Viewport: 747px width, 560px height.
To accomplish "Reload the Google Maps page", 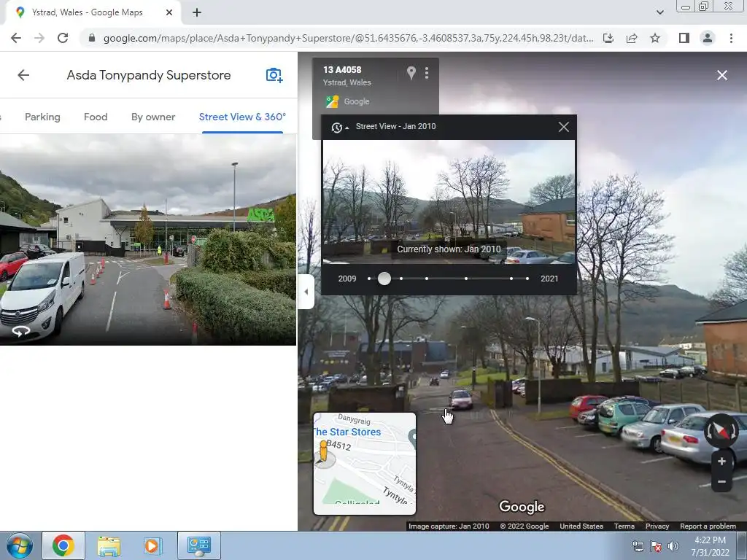I will [x=63, y=38].
